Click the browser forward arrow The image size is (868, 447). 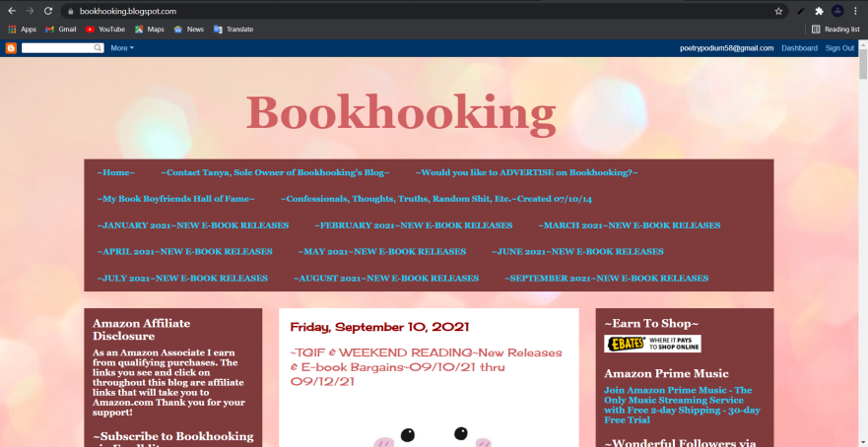click(30, 11)
